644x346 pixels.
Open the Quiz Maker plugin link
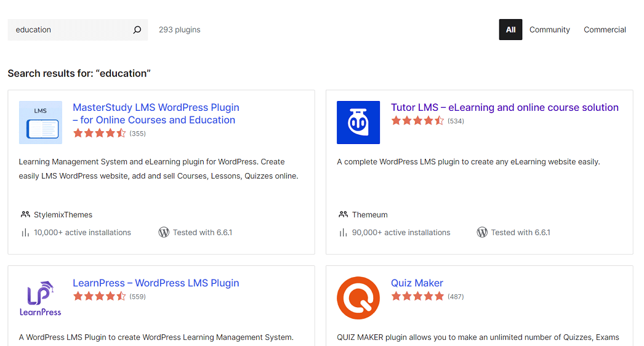point(417,283)
